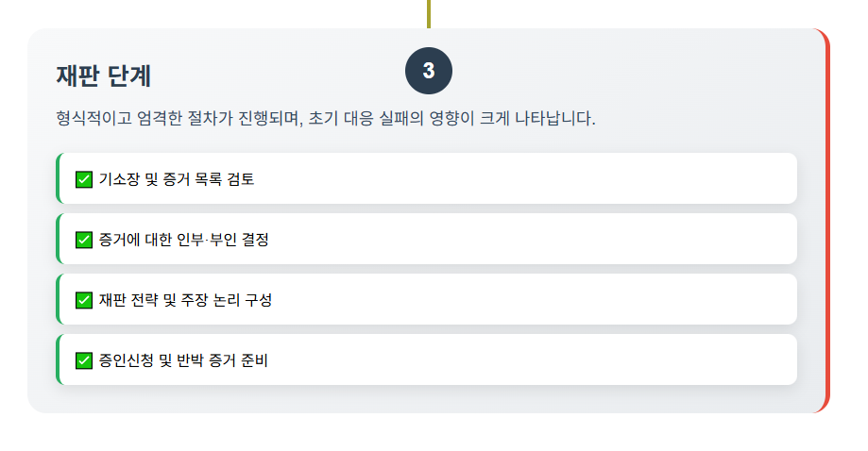
Task: Select the 증거에 대한 인부·부인 결정 text
Action: [x=183, y=240]
